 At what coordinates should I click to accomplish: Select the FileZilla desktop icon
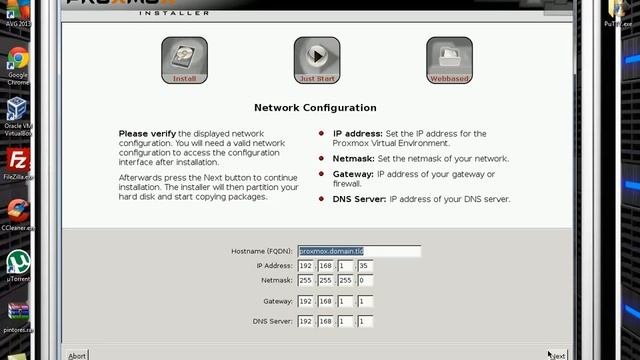pos(18,164)
